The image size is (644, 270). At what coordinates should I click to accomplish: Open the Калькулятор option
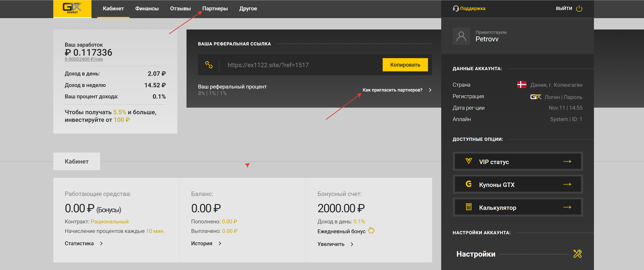[518, 207]
